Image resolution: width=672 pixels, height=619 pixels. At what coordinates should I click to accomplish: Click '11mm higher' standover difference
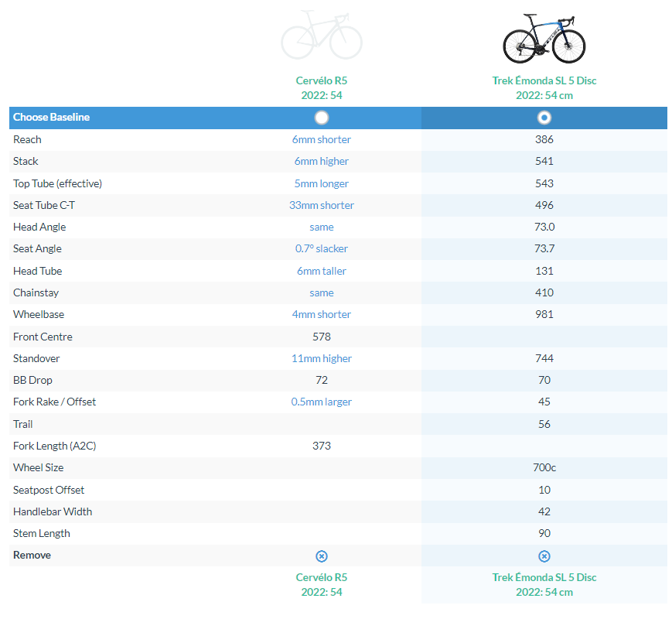pyautogui.click(x=322, y=358)
